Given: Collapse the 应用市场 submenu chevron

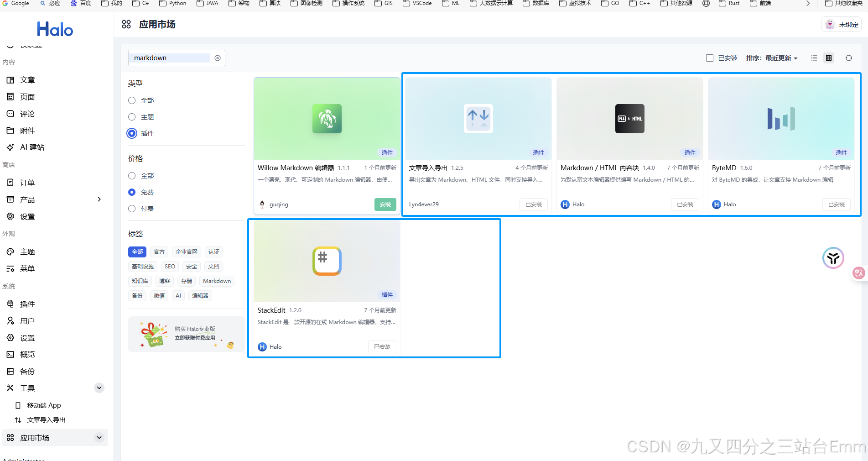Looking at the screenshot, I should [x=99, y=438].
